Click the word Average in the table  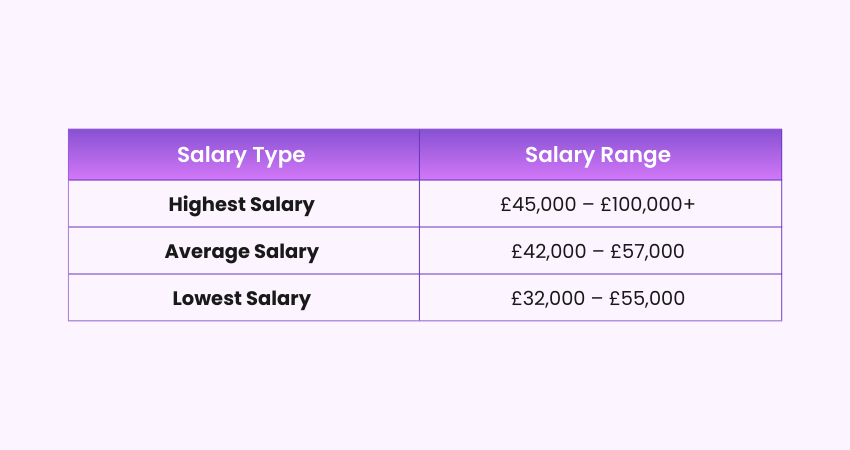205,251
